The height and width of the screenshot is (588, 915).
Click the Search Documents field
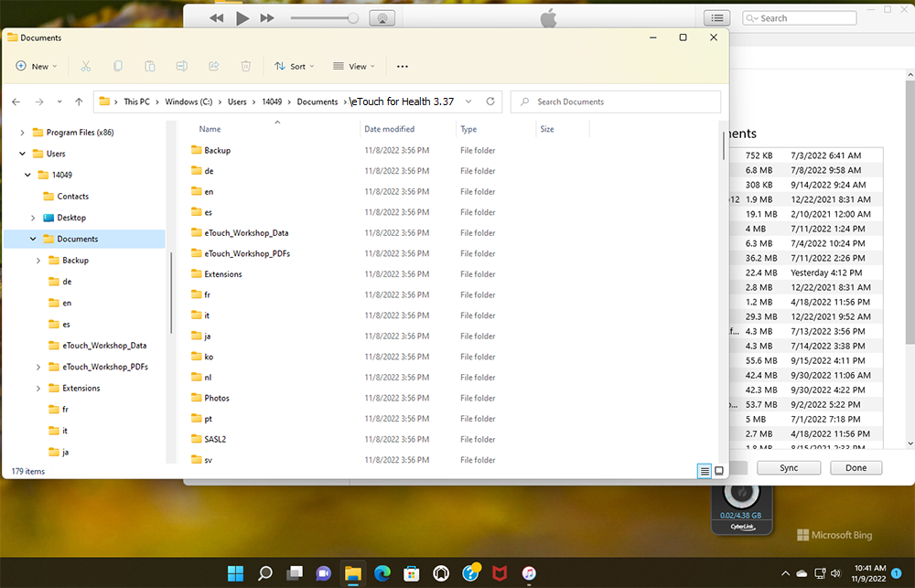[616, 102]
